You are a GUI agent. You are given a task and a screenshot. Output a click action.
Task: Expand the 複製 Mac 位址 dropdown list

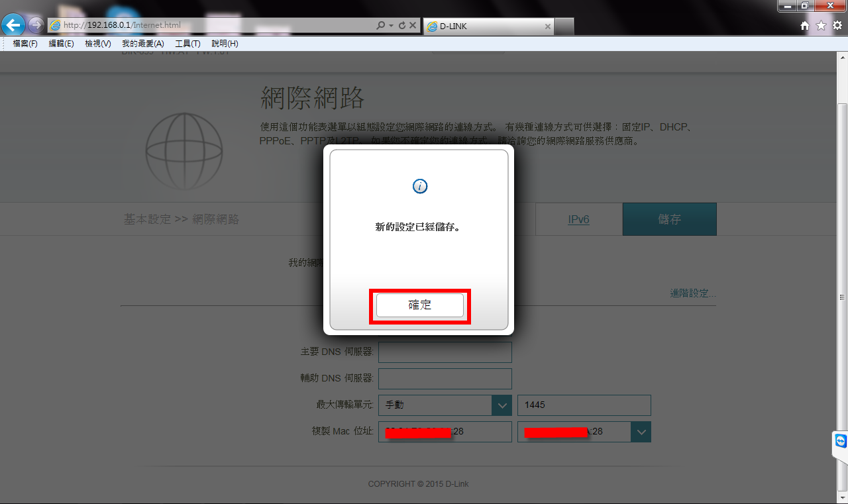[641, 432]
